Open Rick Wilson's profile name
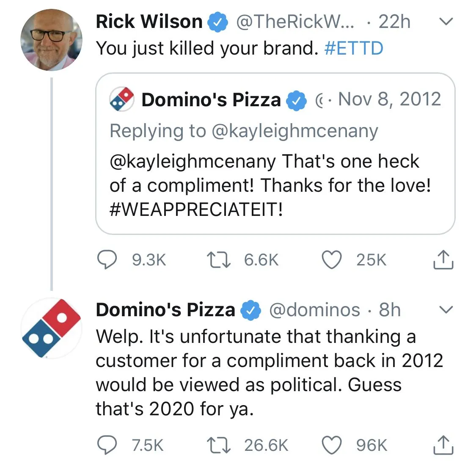476x461 pixels. pos(149,22)
